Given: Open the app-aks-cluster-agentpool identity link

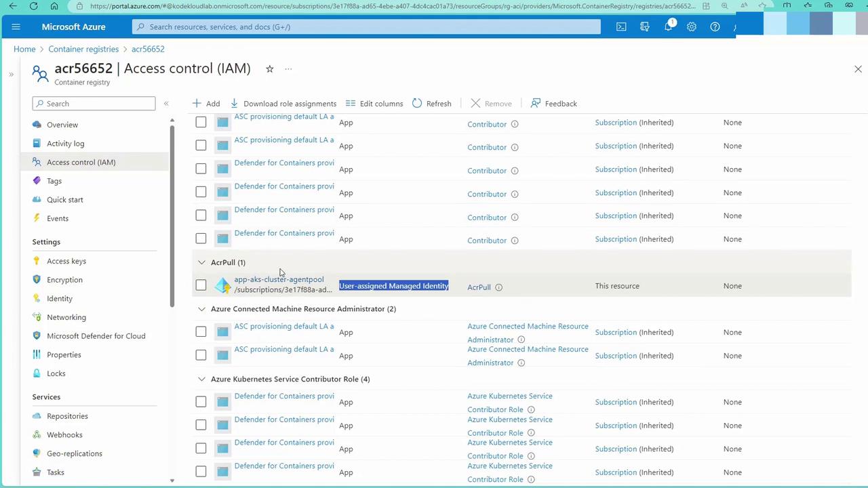Looking at the screenshot, I should click(279, 279).
